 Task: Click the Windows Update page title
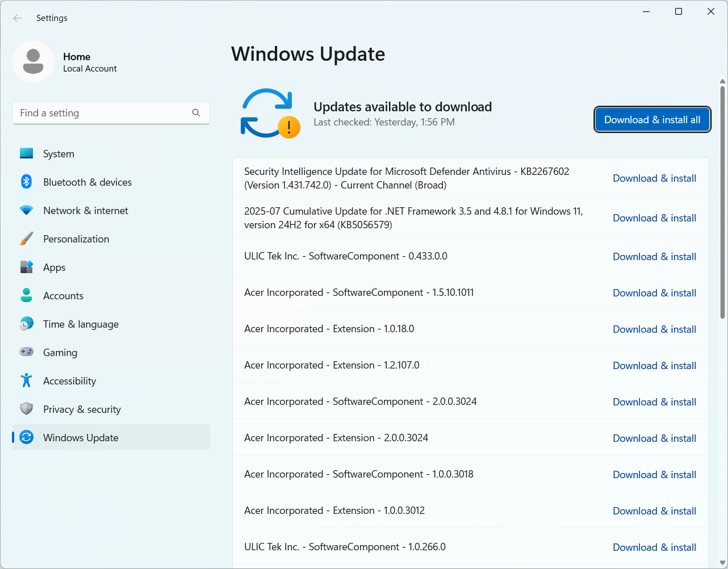click(x=308, y=54)
